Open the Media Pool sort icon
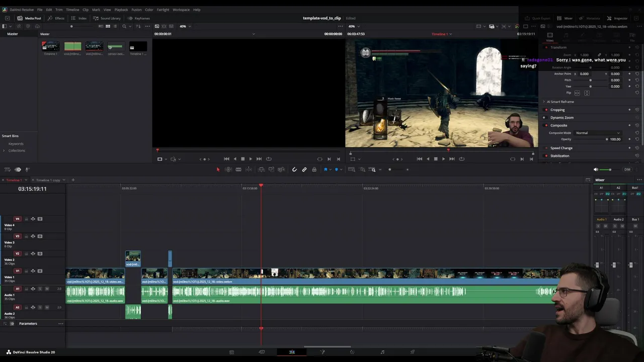Image resolution: width=644 pixels, height=362 pixels. coord(138,26)
